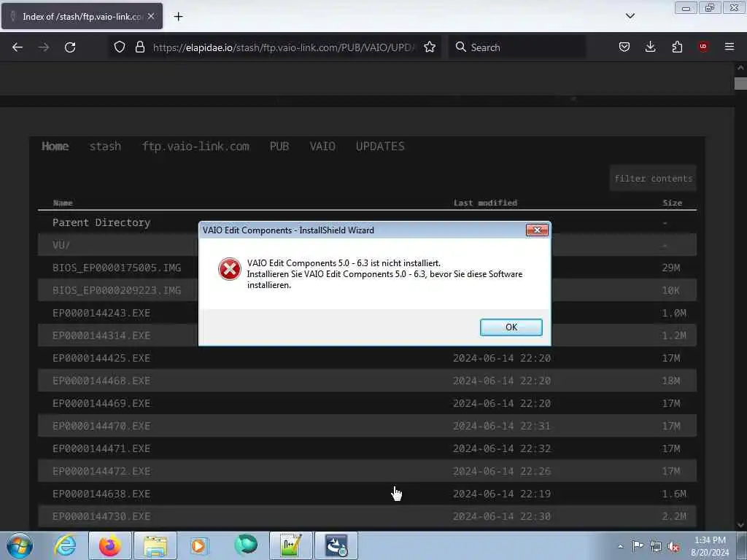Open the Notepad++ taskbar button
747x560 pixels.
(291, 545)
